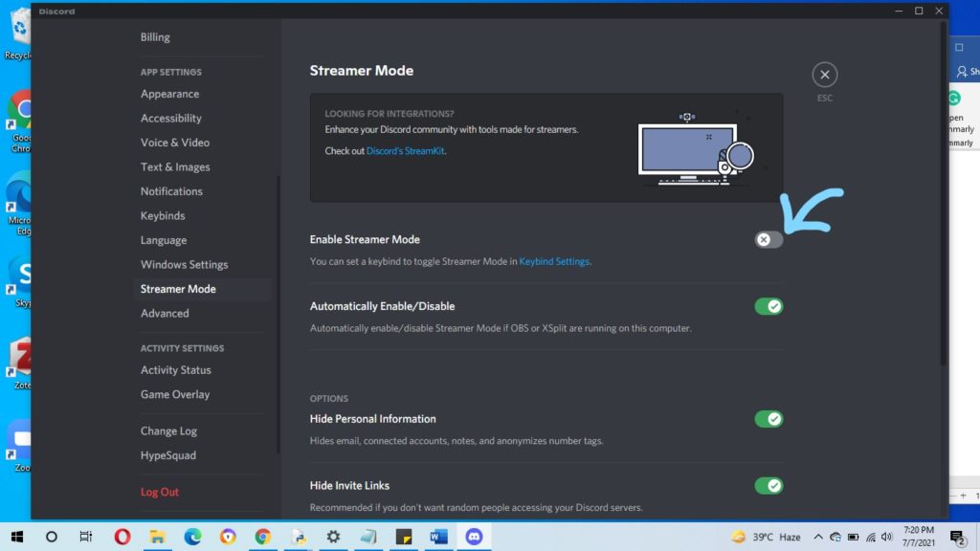Turn off Automatically Enable/Disable switch
The image size is (980, 551).
[768, 307]
